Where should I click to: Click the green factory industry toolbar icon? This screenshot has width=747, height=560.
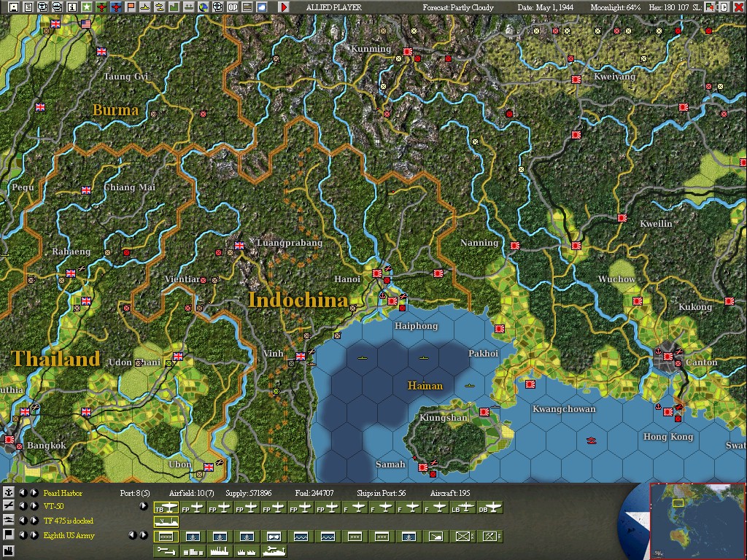tap(174, 7)
